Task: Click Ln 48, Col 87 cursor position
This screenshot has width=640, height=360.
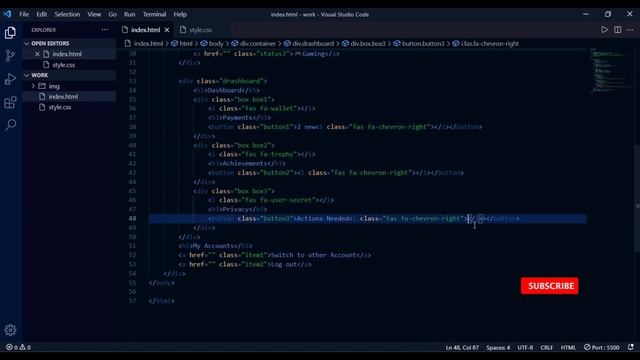Action: 462,347
